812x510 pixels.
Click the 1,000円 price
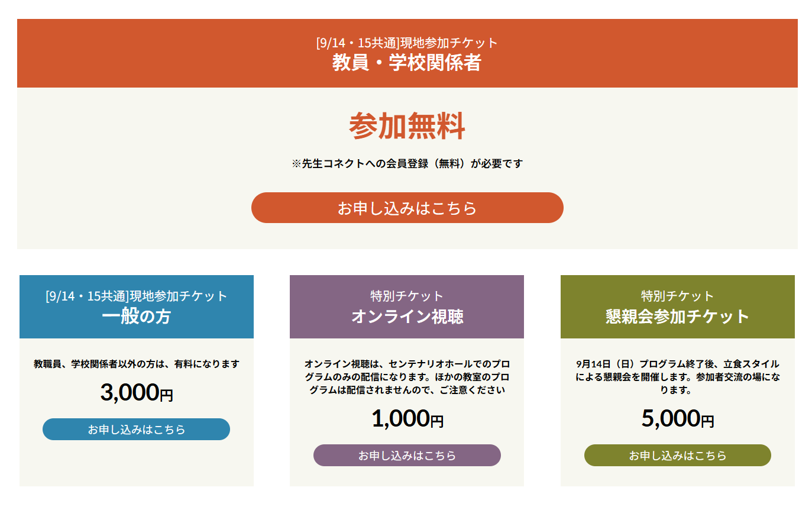tap(407, 419)
